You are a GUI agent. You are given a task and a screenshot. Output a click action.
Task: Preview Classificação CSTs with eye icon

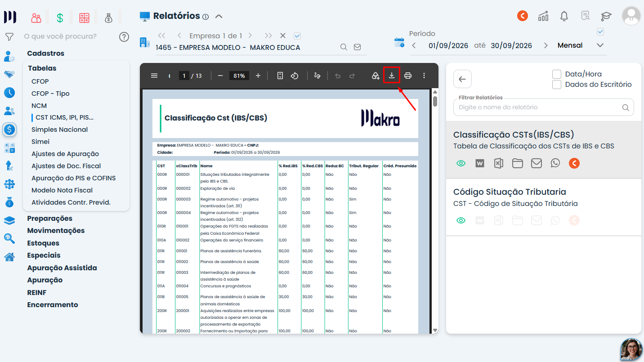[461, 164]
